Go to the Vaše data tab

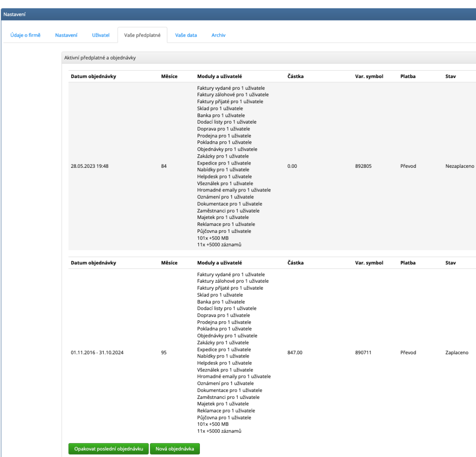point(186,35)
